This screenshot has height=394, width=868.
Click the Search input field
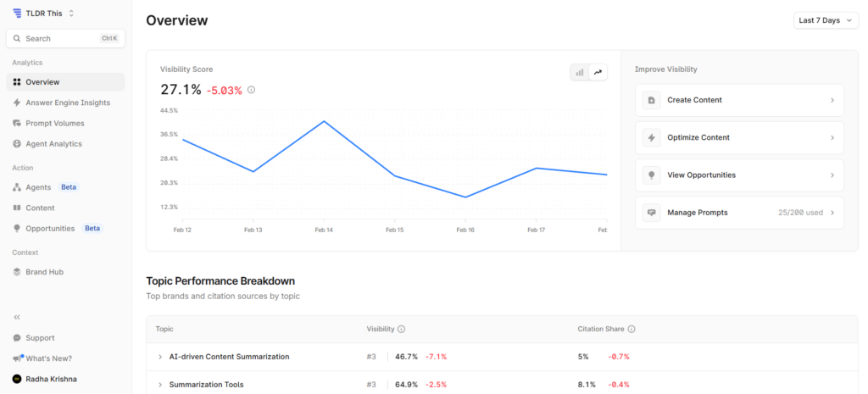(65, 38)
